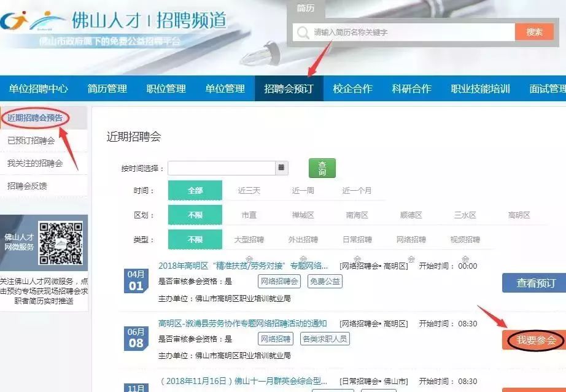Click the green 查询 button
Image resolution: width=566 pixels, height=392 pixels.
click(x=322, y=168)
